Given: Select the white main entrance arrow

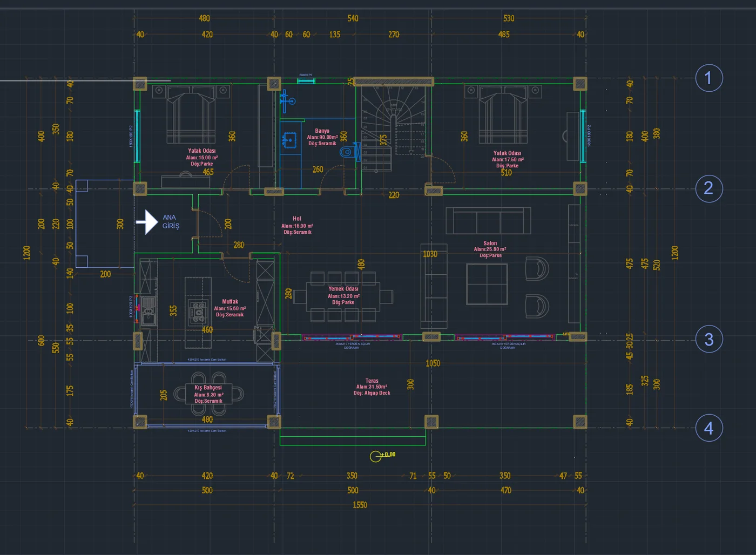Looking at the screenshot, I should tap(146, 222).
